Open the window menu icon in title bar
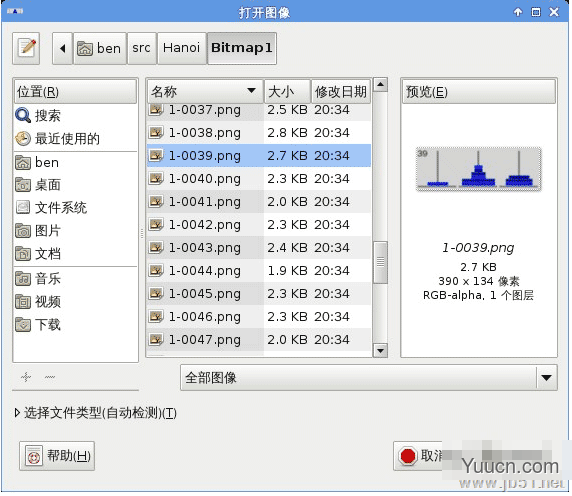The width and height of the screenshot is (572, 496). (15, 12)
